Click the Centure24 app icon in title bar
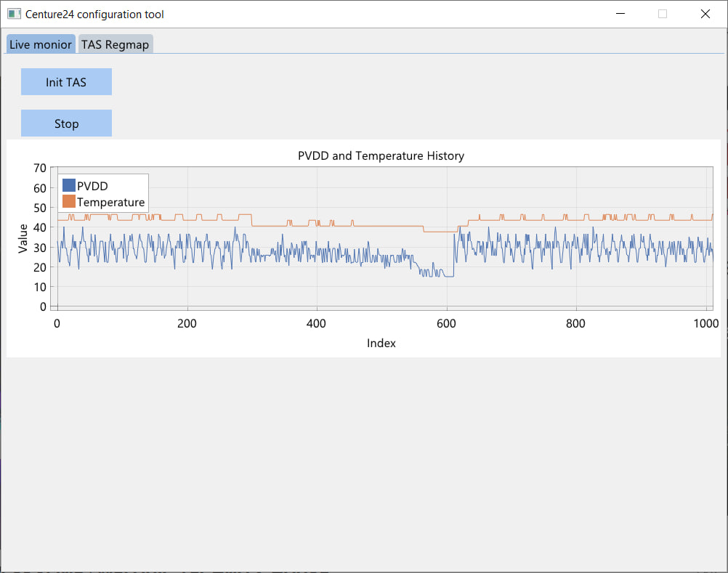Viewport: 728px width, 573px height. (14, 14)
